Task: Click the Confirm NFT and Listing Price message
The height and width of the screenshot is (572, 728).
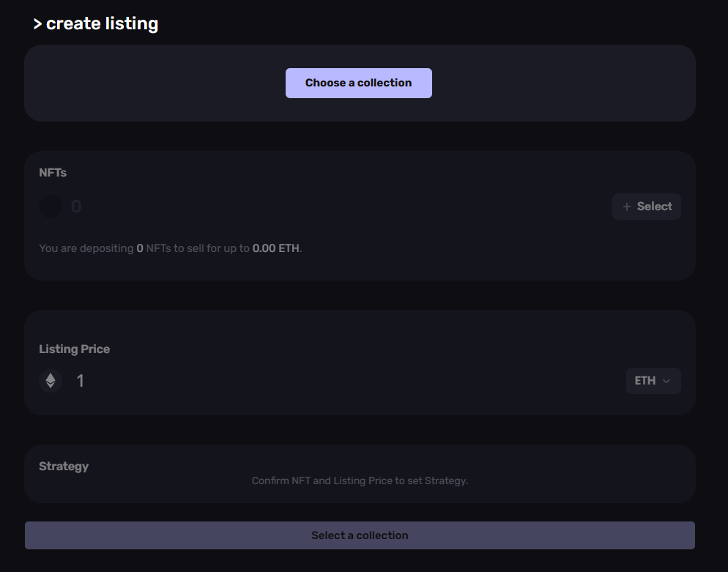Action: [x=360, y=480]
